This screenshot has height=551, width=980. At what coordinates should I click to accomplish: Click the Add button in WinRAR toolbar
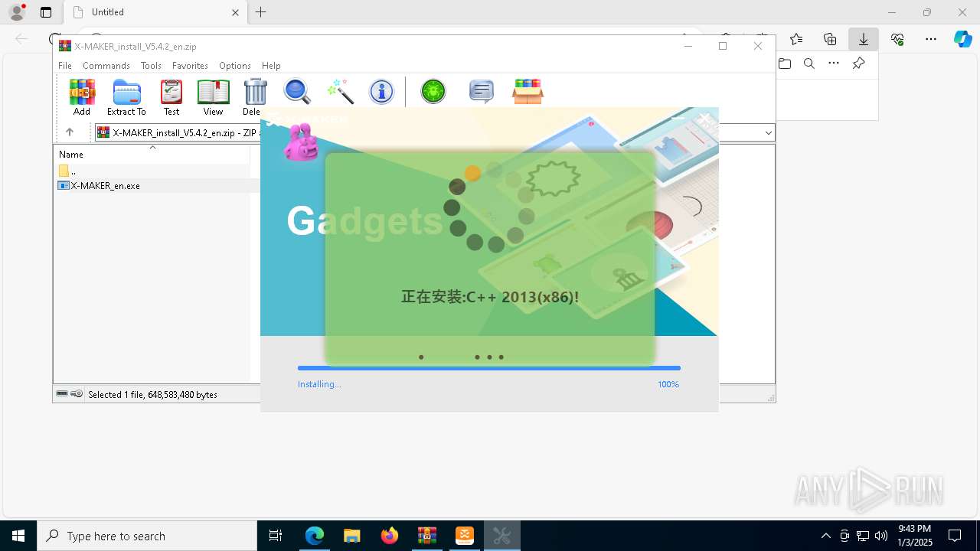click(82, 97)
